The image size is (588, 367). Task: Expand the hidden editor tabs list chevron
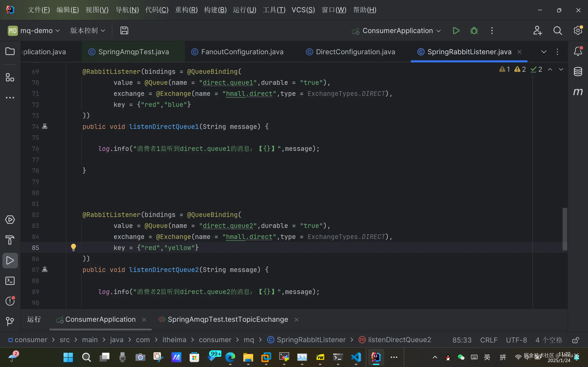(544, 52)
